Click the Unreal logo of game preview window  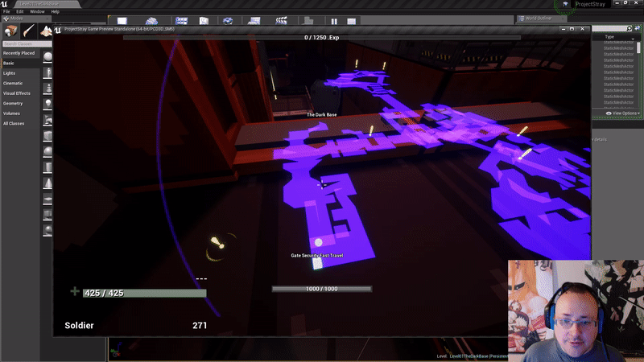58,30
